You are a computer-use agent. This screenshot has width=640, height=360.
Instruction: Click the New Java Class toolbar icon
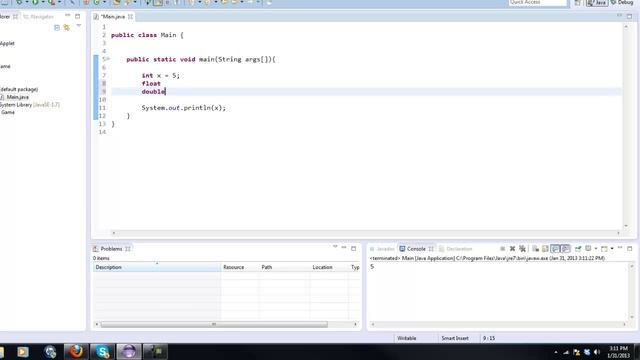97,2
